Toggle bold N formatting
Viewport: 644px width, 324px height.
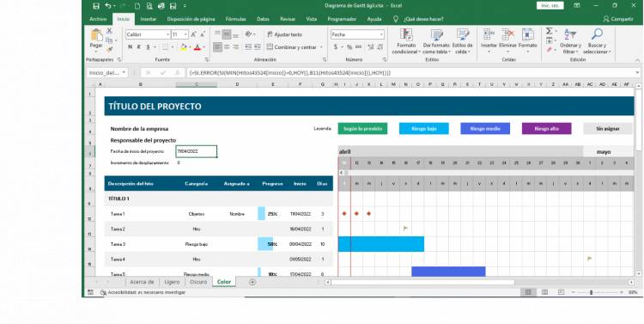131,47
